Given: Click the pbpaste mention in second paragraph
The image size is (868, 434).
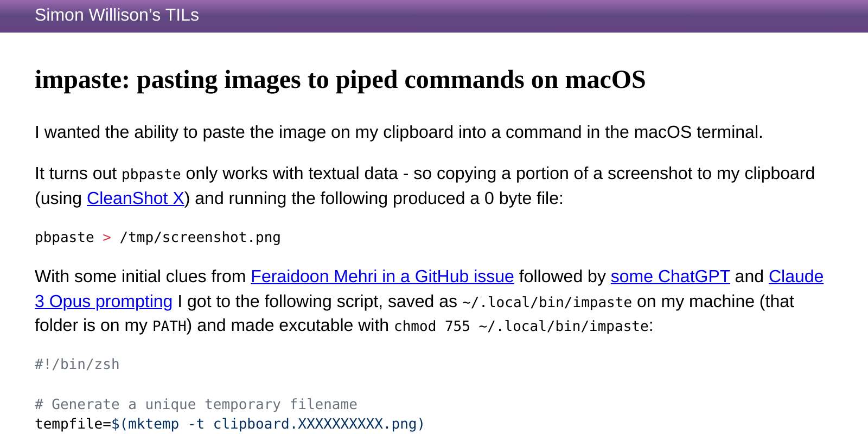Looking at the screenshot, I should pos(151,174).
